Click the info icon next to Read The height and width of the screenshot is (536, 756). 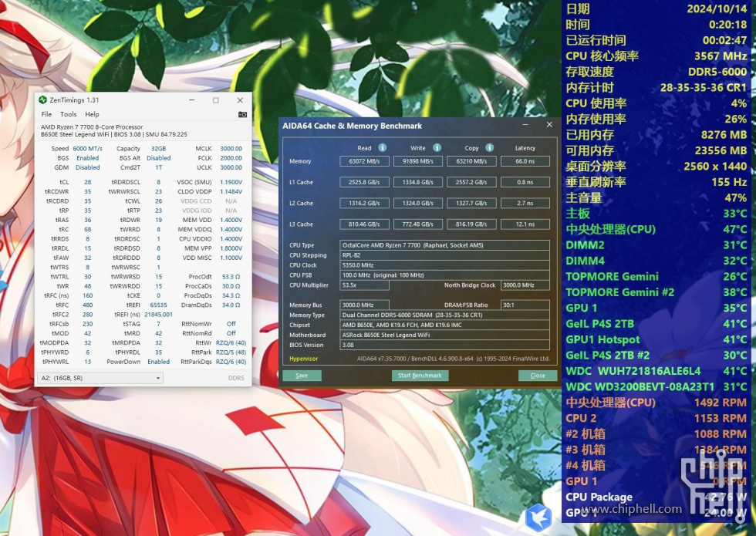coord(383,147)
